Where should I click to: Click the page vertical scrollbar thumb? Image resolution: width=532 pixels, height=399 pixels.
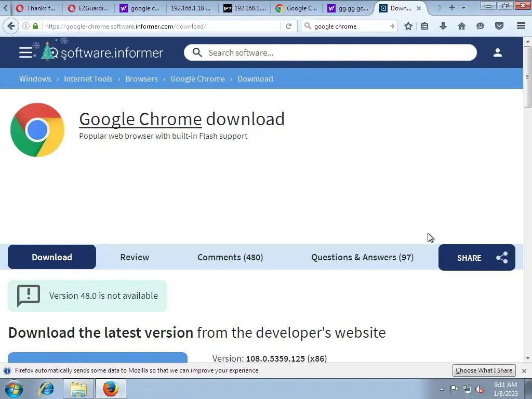pyautogui.click(x=528, y=77)
